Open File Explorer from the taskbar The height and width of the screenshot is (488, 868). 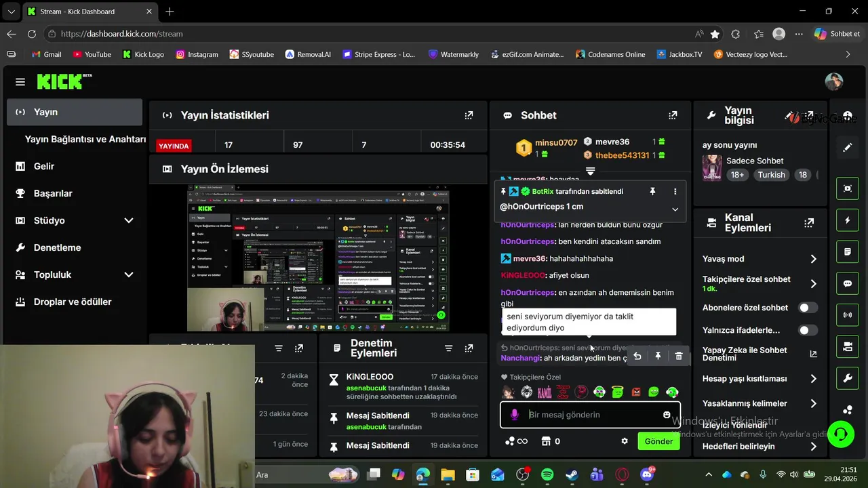448,475
